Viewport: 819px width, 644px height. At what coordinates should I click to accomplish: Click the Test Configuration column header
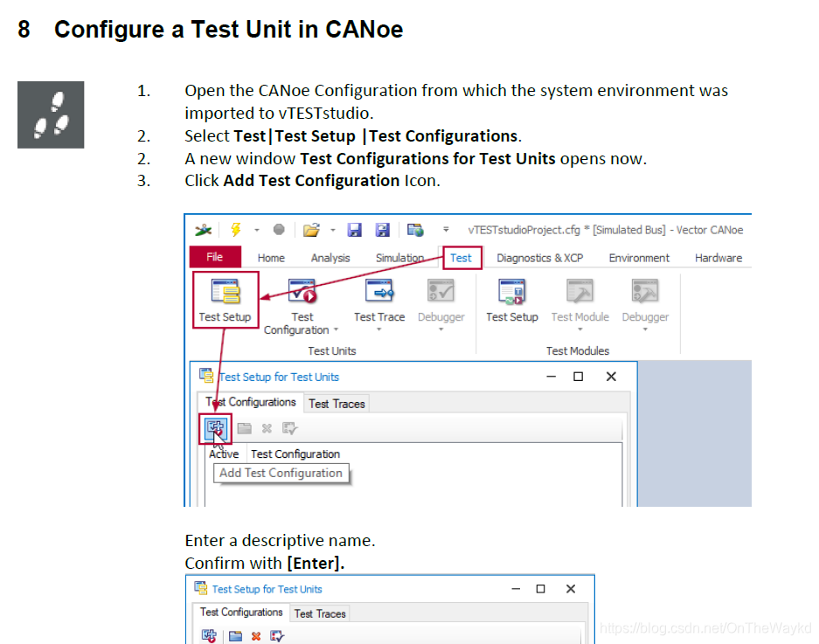click(295, 454)
